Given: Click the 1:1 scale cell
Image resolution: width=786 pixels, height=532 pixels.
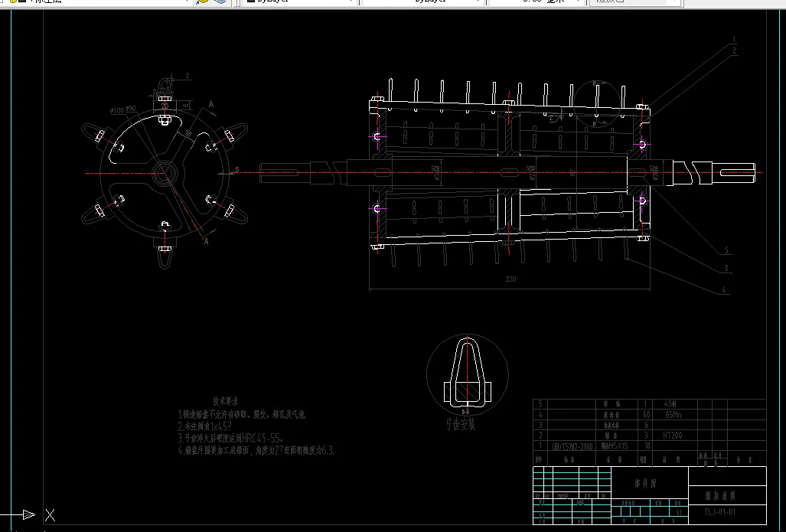Looking at the screenshot, I should tap(679, 512).
